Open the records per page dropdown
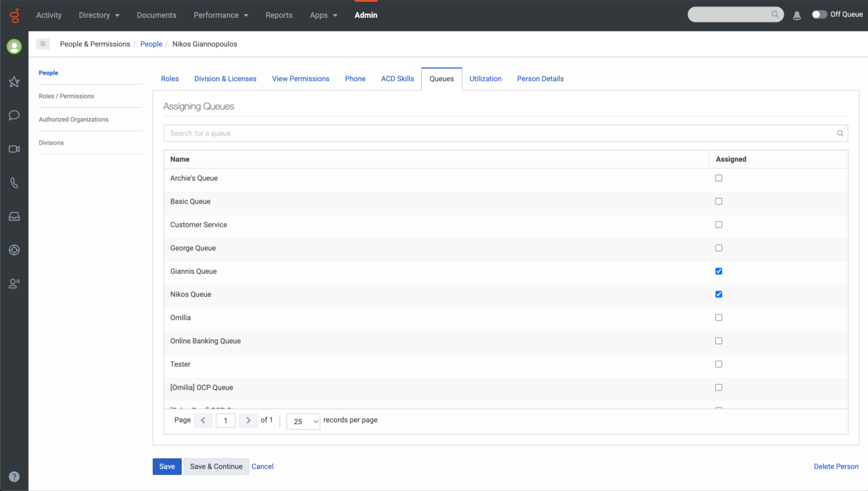The width and height of the screenshot is (868, 491). click(x=303, y=421)
